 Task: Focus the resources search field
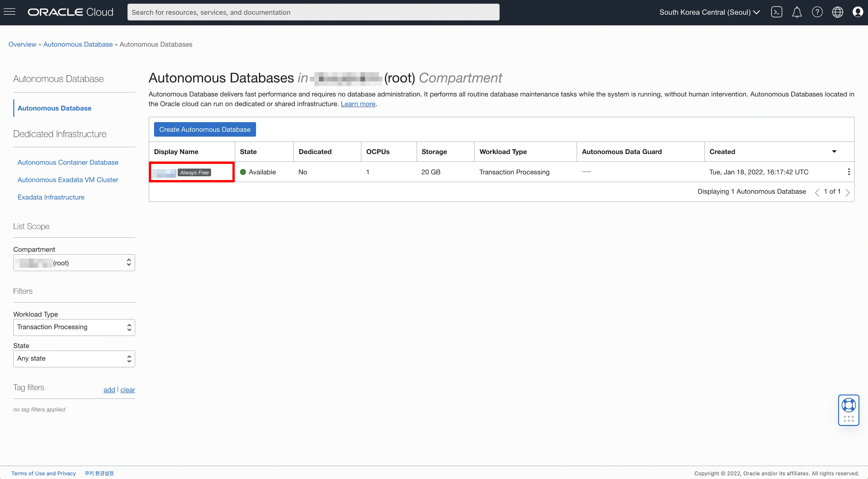(313, 12)
